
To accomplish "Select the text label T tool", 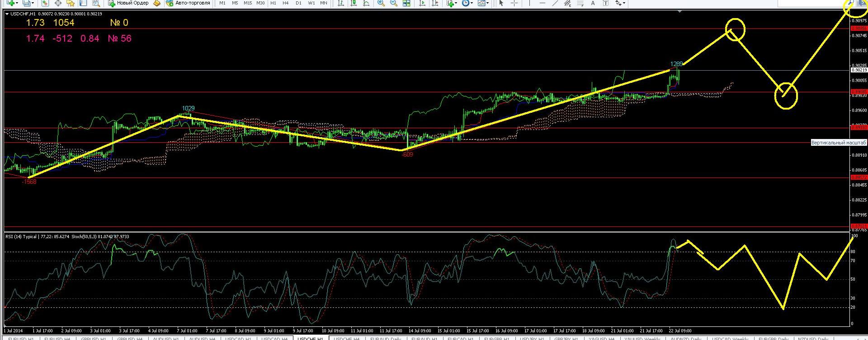I will [606, 3].
